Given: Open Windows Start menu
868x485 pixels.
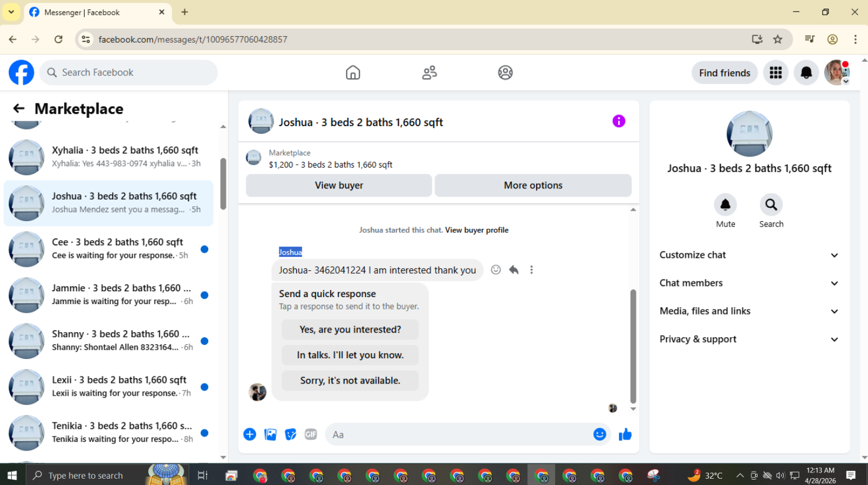Looking at the screenshot, I should (12, 475).
